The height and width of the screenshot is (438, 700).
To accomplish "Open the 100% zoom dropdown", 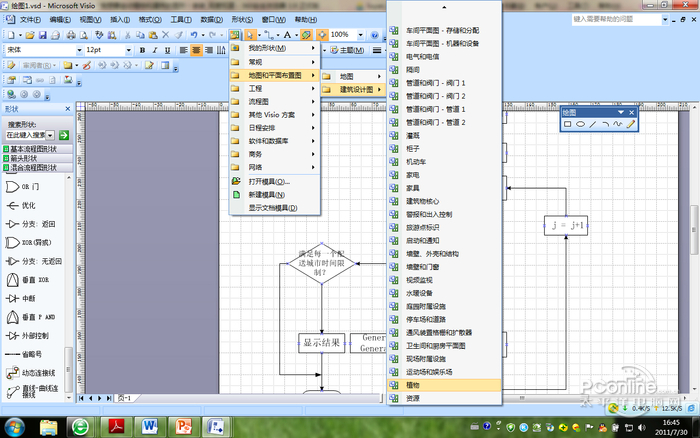I will pyautogui.click(x=360, y=35).
